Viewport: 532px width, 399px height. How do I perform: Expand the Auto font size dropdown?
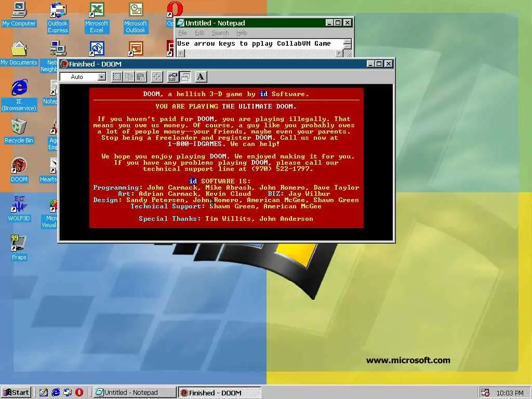coord(101,77)
